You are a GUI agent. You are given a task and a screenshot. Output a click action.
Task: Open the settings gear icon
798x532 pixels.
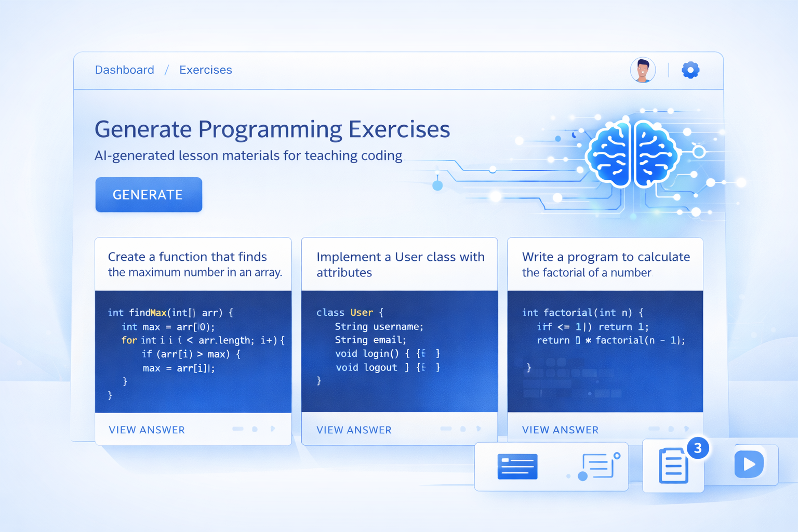(x=690, y=70)
